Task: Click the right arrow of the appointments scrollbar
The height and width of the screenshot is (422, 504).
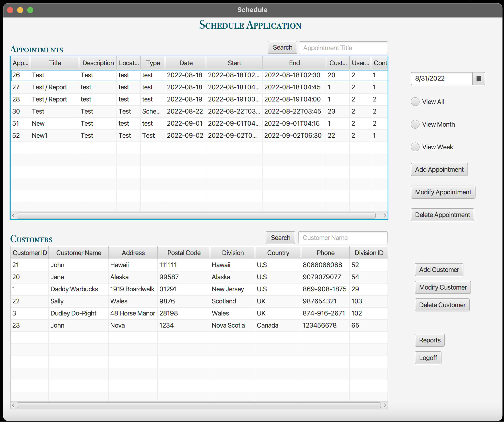Action: tap(385, 216)
